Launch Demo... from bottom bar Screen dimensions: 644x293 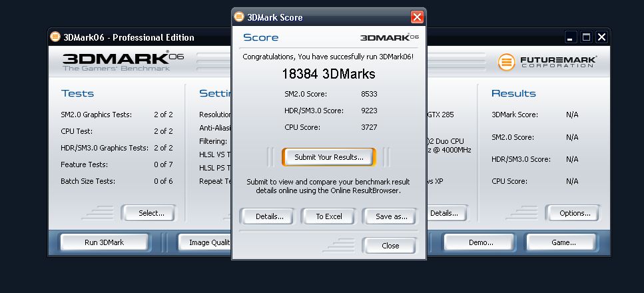(480, 242)
